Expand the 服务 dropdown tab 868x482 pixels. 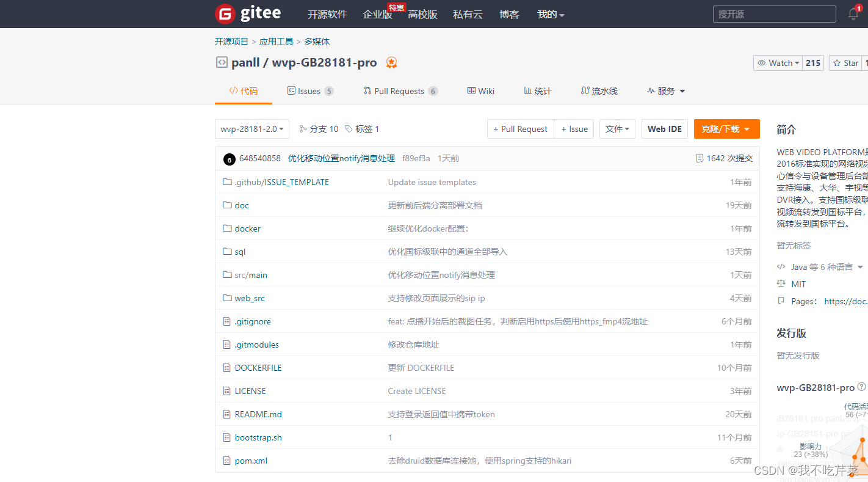click(x=666, y=91)
